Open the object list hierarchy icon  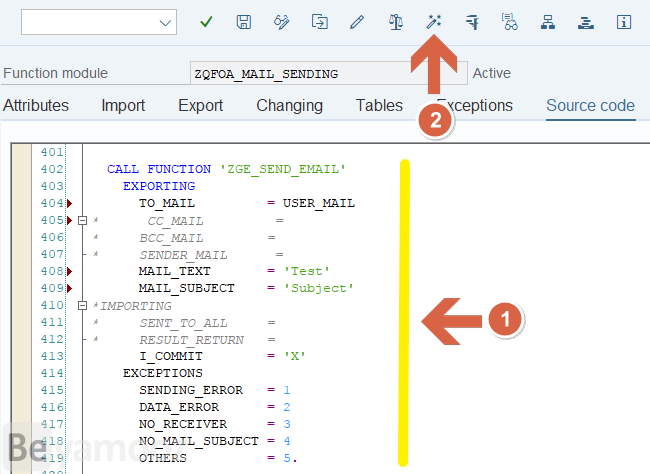pyautogui.click(x=548, y=21)
